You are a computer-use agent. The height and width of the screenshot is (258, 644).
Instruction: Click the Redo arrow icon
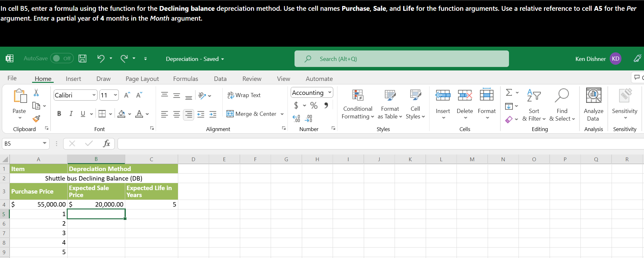[124, 58]
